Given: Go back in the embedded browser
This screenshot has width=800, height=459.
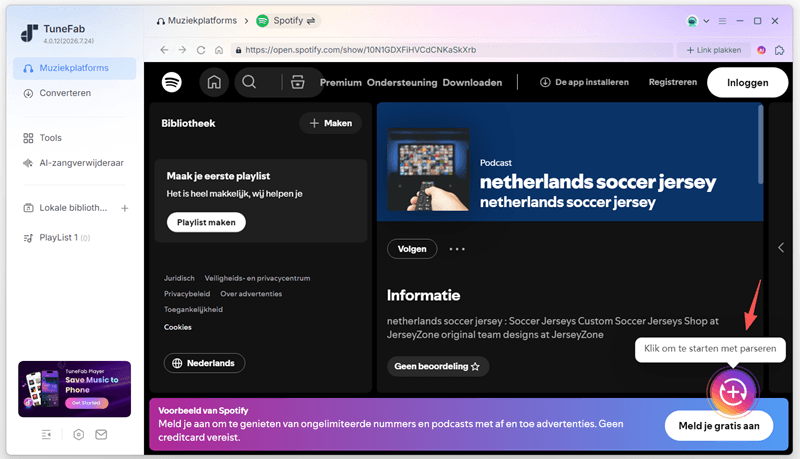Looking at the screenshot, I should tap(164, 50).
